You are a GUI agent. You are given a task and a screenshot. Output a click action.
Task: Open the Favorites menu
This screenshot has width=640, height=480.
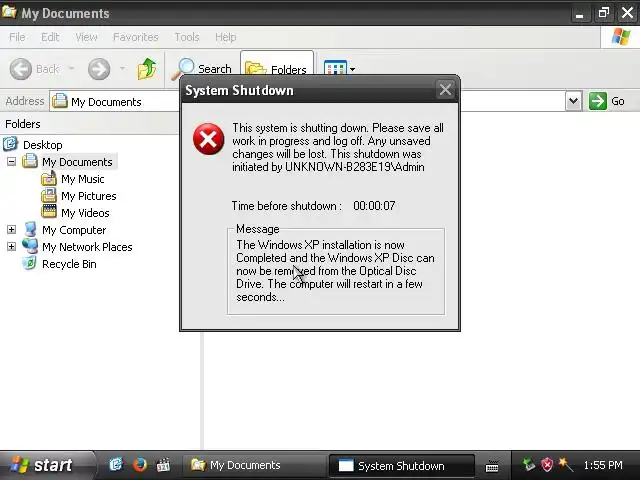click(136, 37)
